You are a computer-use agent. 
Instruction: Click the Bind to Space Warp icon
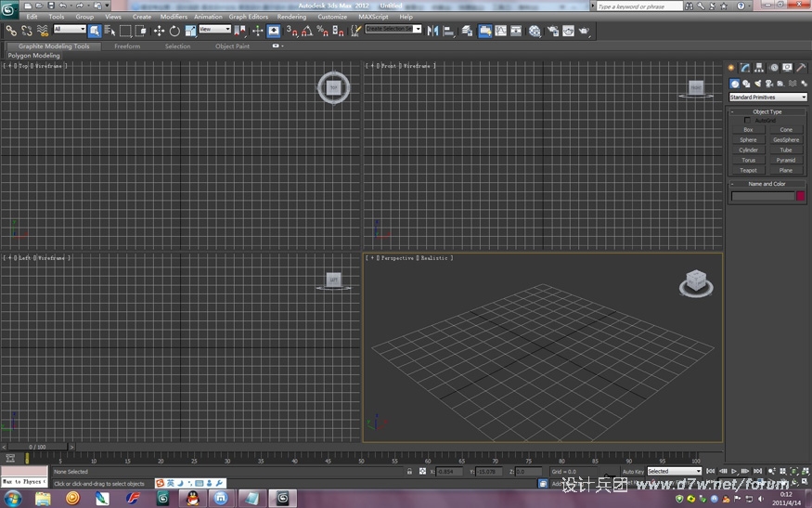click(x=43, y=31)
